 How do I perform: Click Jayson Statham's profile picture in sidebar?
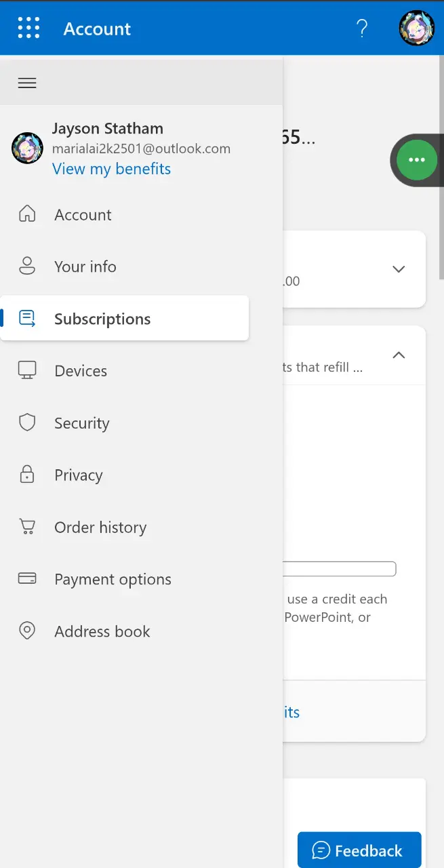(x=27, y=148)
